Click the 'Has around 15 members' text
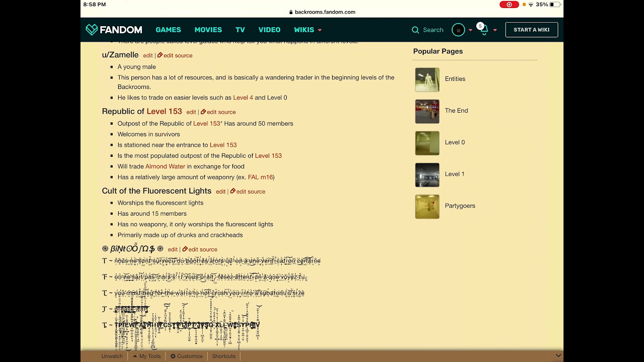The height and width of the screenshot is (362, 644). coord(152,214)
